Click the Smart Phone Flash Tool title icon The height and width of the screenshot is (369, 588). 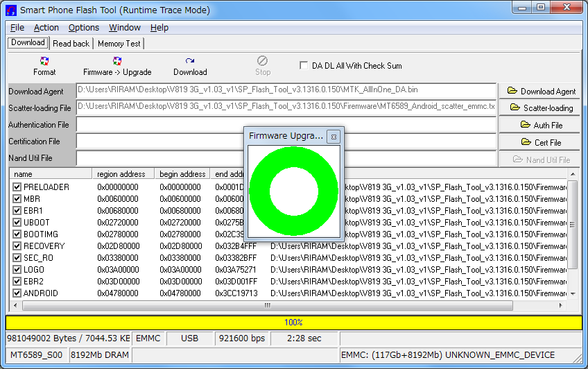pyautogui.click(x=11, y=10)
